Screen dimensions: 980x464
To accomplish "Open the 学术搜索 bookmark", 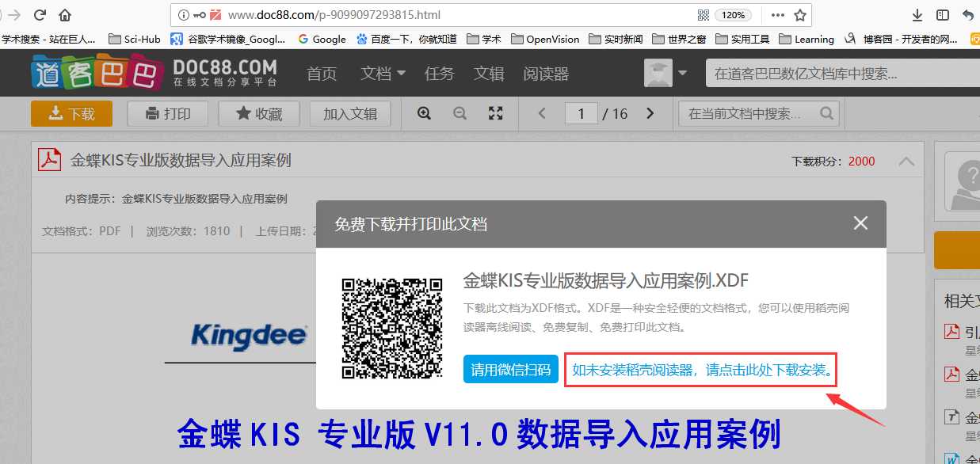I will point(49,39).
